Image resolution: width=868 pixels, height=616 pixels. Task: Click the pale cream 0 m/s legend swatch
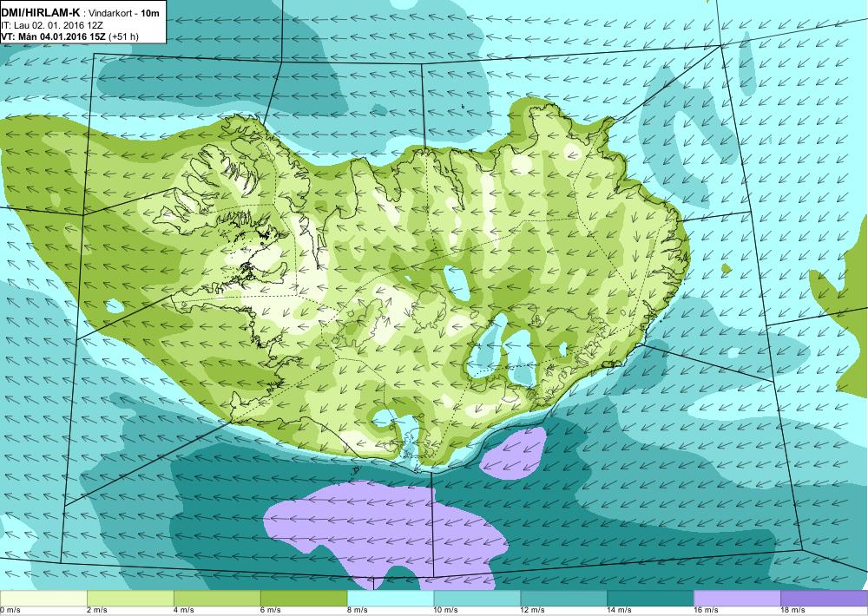pos(43,599)
